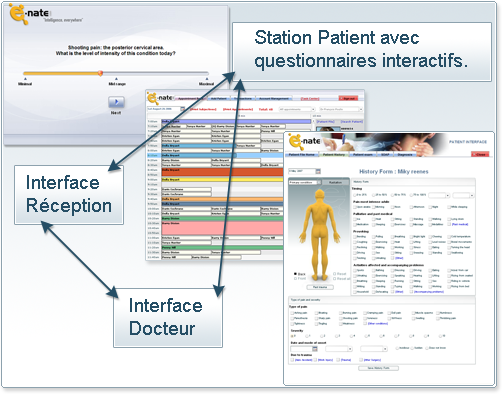502x402 pixels.
Task: Click the red Sign out button
Action: click(349, 98)
